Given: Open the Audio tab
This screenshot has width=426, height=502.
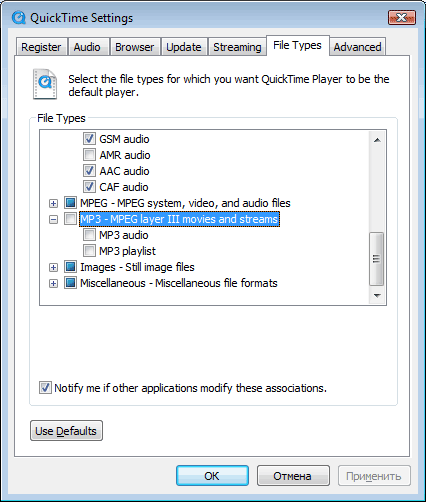Looking at the screenshot, I should click(87, 47).
